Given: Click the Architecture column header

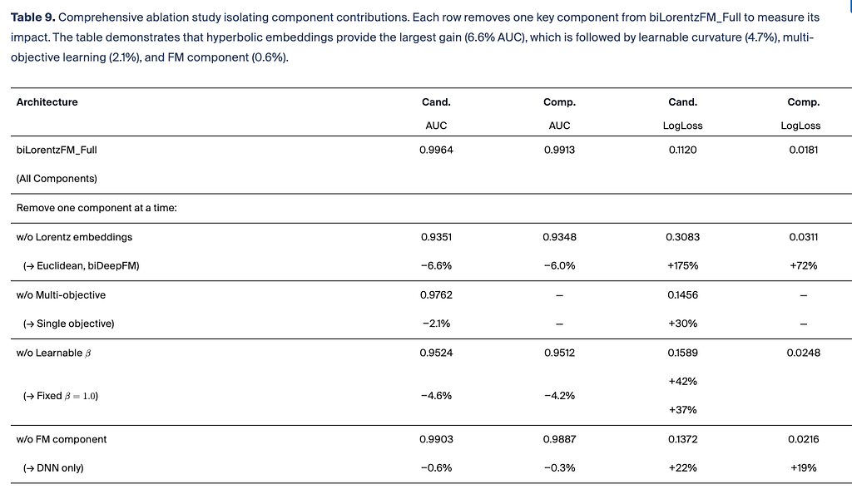Looking at the screenshot, I should [x=47, y=102].
